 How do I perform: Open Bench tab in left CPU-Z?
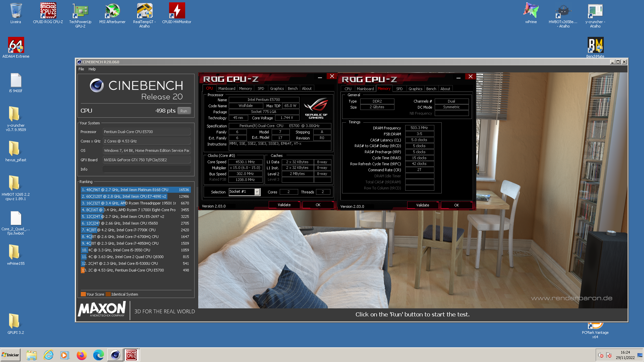click(x=293, y=88)
